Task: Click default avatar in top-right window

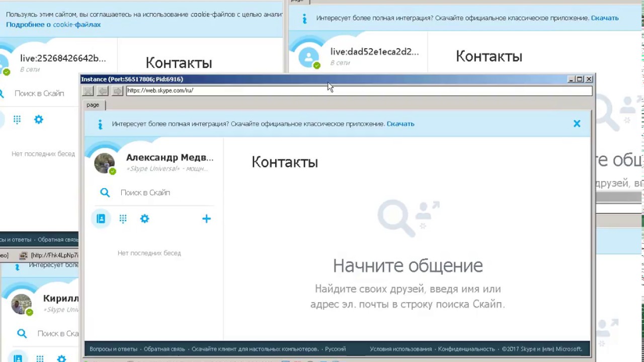Action: (309, 57)
